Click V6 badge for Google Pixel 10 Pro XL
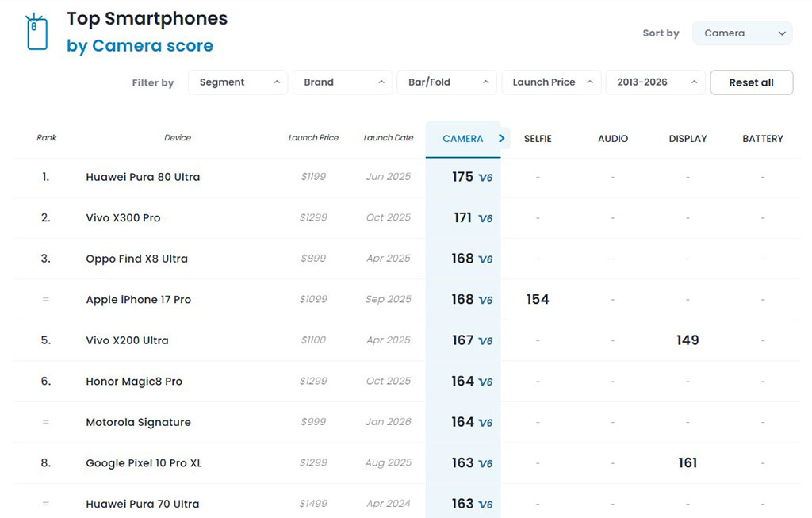 [485, 463]
